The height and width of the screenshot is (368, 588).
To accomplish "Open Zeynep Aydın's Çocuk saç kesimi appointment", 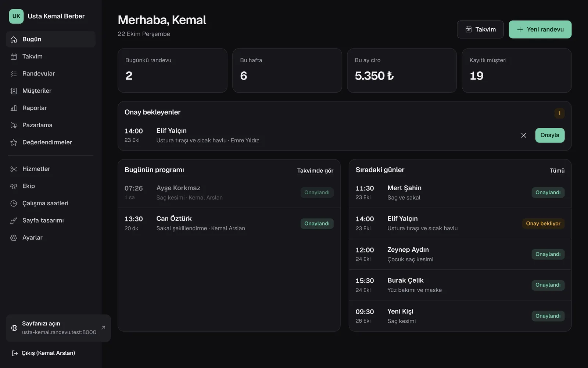I will click(x=460, y=254).
